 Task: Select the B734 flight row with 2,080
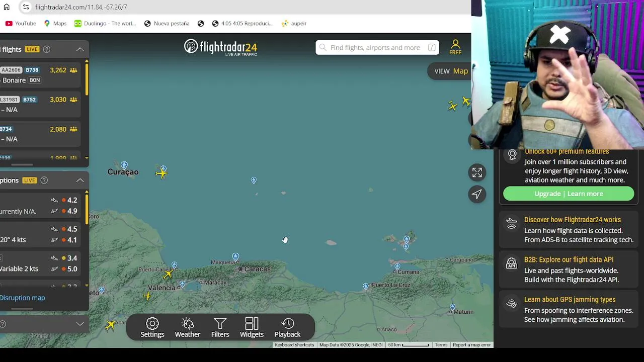(40, 134)
